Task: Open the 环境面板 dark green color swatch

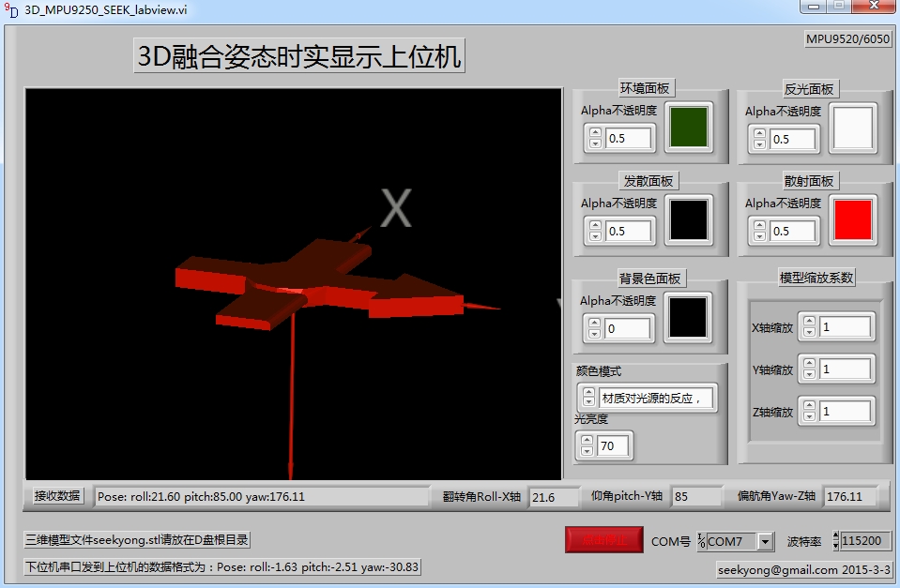Action: coord(688,128)
